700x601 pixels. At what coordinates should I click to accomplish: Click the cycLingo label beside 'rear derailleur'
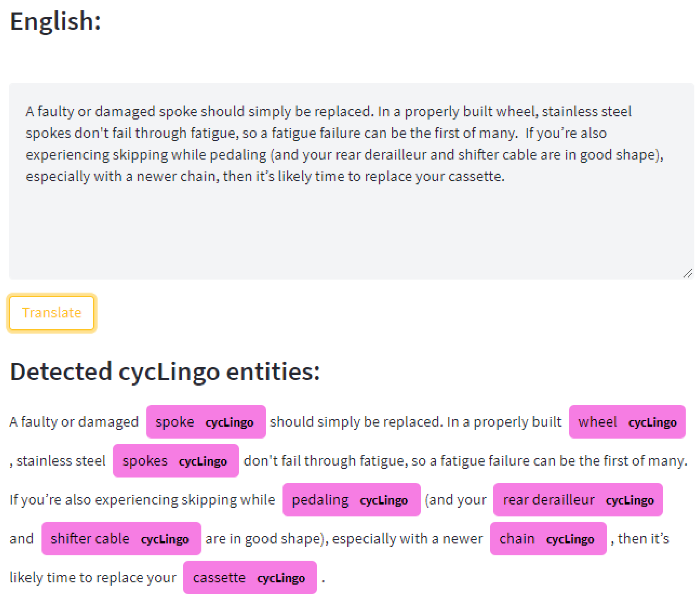pos(630,500)
